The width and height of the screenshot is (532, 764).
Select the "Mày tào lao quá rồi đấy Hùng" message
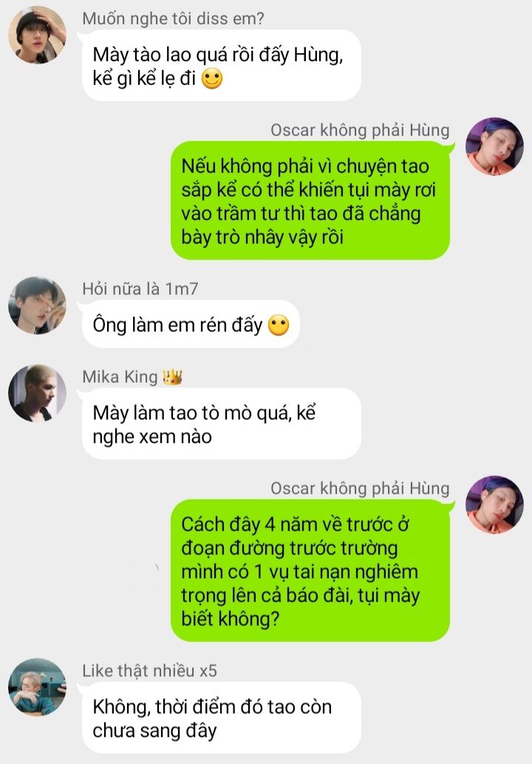click(x=222, y=66)
